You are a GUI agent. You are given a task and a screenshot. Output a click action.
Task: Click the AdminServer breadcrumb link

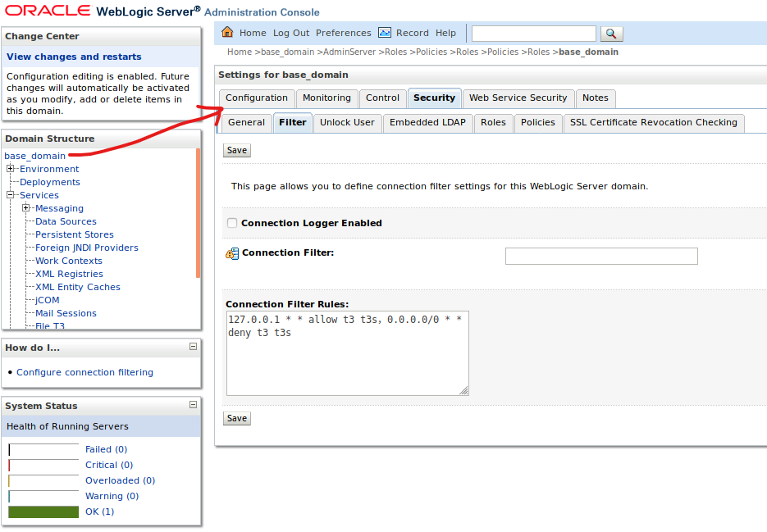[349, 52]
